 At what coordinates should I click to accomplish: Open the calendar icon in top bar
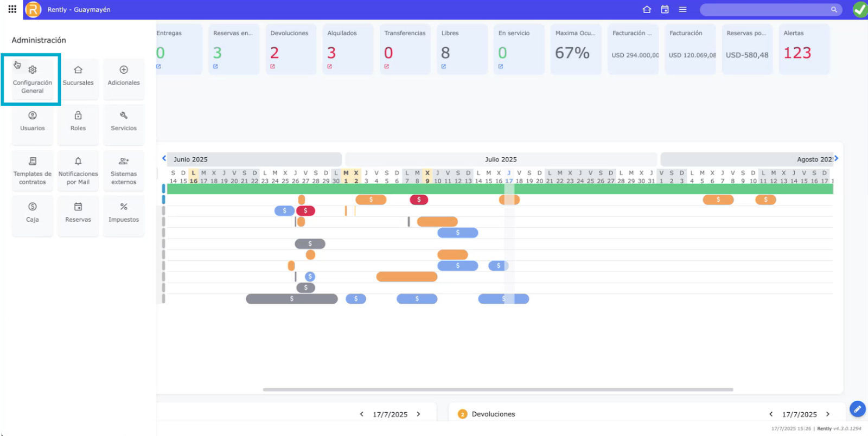[665, 10]
